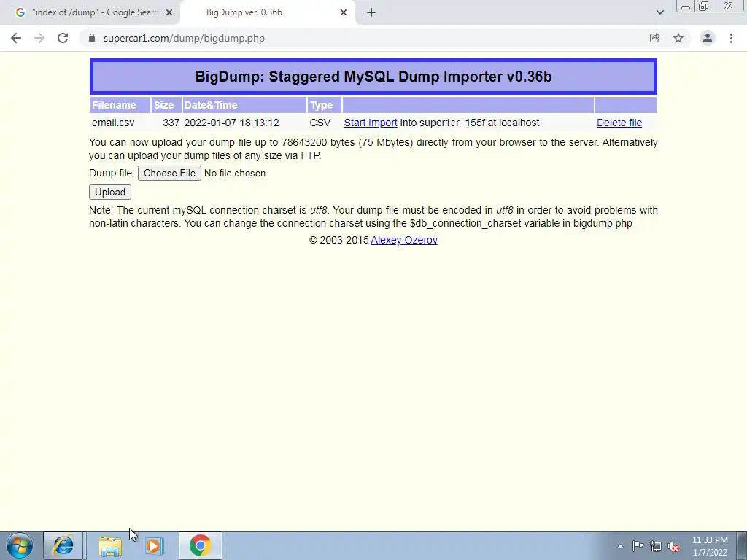Launch Internet Explorer from the taskbar

(63, 545)
